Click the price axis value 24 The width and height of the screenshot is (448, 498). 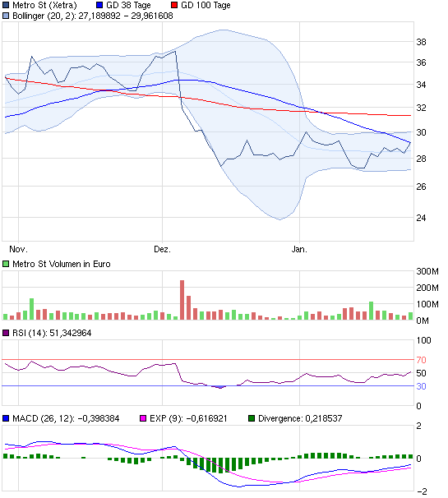point(421,218)
